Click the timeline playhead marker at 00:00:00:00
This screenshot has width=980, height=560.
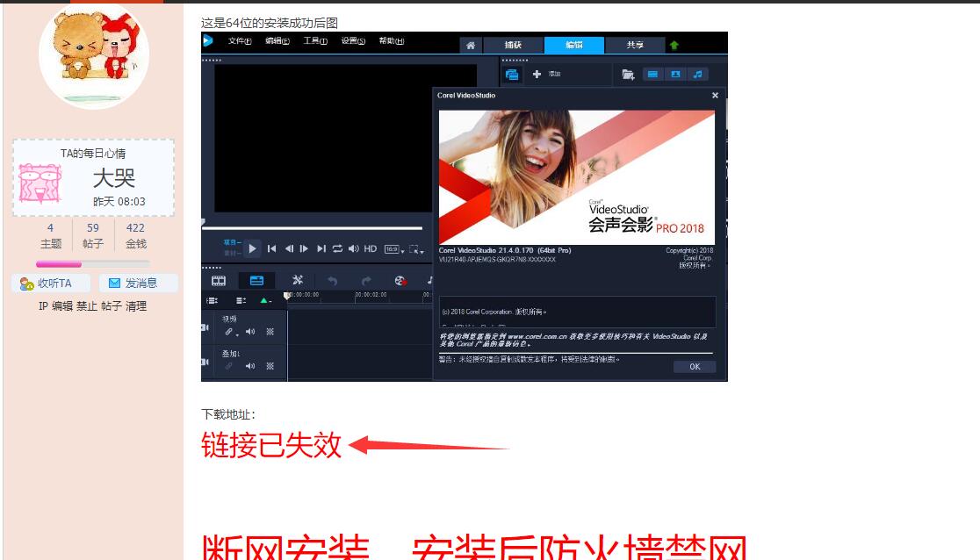[287, 296]
